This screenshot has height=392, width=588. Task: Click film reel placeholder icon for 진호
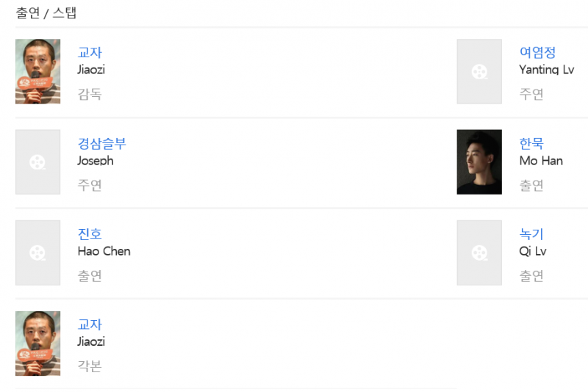37,253
